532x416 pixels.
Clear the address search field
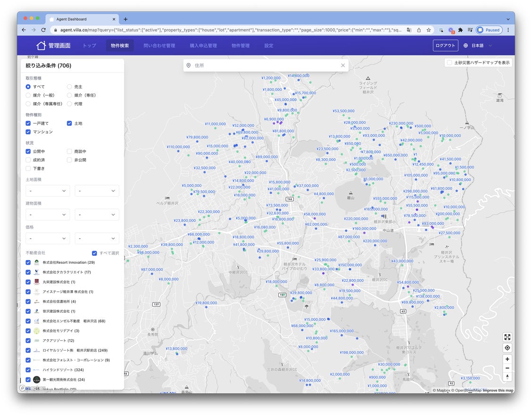343,65
